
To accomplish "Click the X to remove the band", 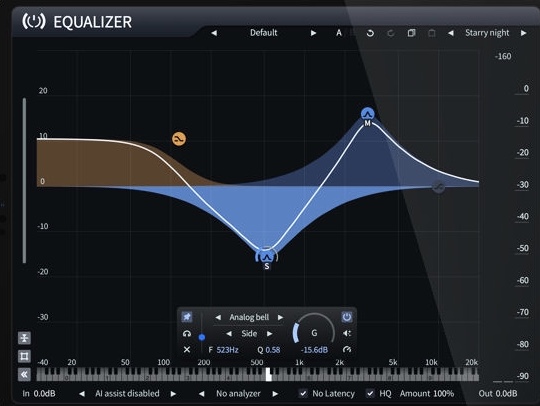I will point(187,350).
